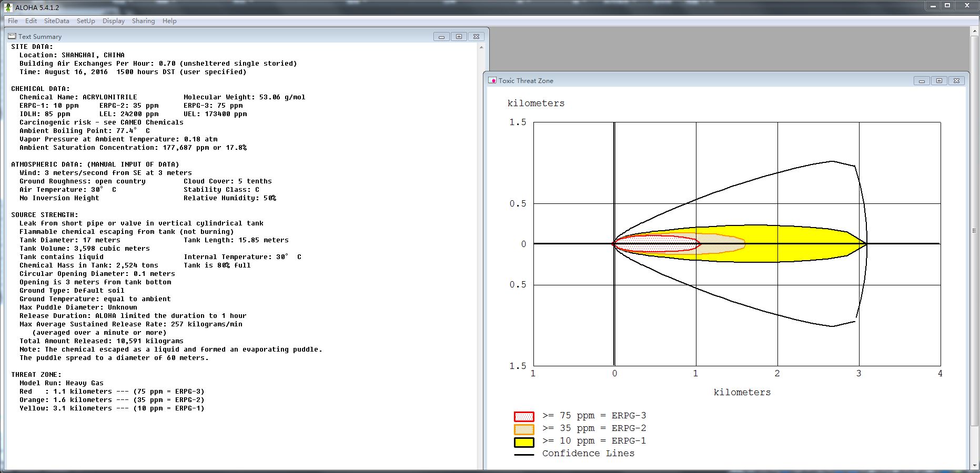Click the 'Yellow: 3.1 kilometers' threat line
Viewport: 980px width, 473px height.
pos(112,408)
